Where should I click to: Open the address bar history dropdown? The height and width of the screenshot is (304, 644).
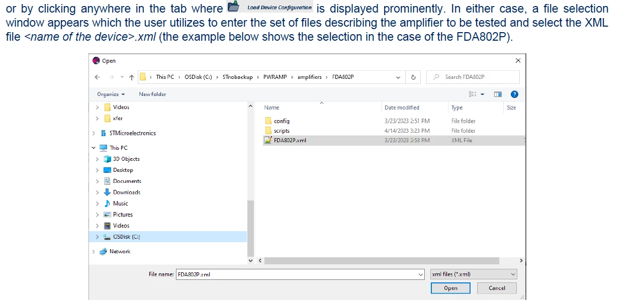click(x=398, y=77)
